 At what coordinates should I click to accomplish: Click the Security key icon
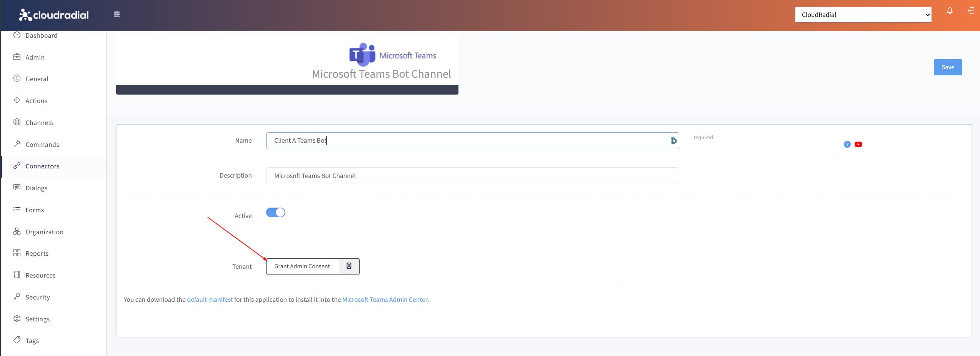[17, 297]
